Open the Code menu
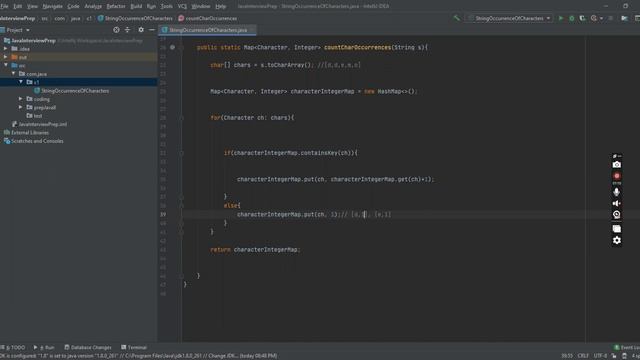 click(73, 6)
